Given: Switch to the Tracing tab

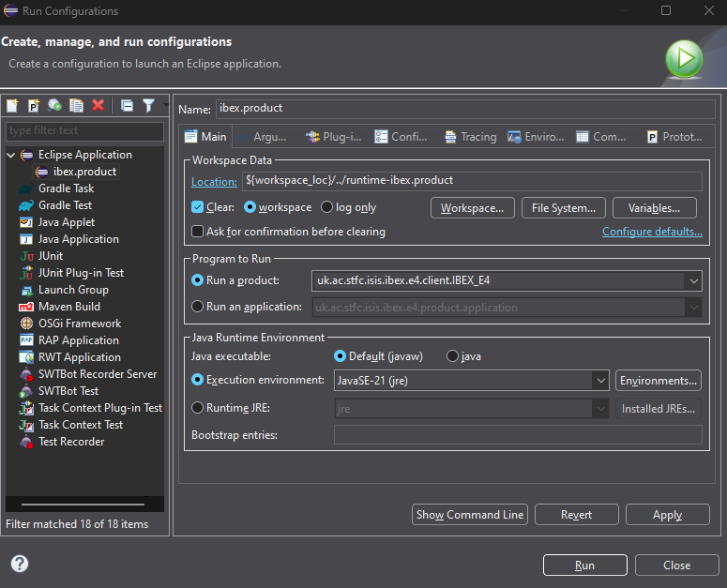Looking at the screenshot, I should pos(469,137).
